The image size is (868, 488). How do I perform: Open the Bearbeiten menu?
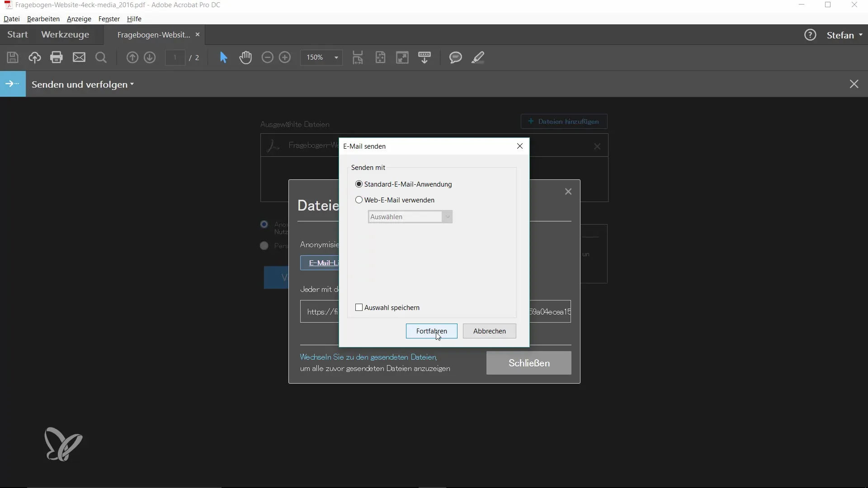(x=43, y=19)
